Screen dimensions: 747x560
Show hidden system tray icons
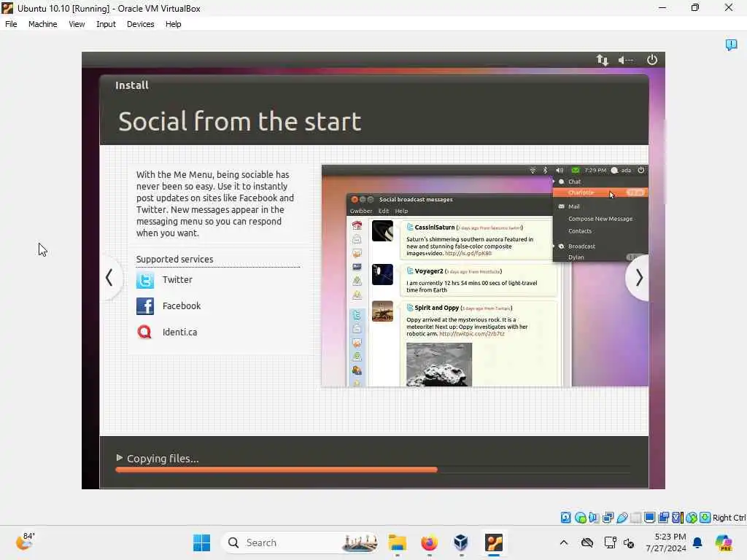tap(564, 542)
